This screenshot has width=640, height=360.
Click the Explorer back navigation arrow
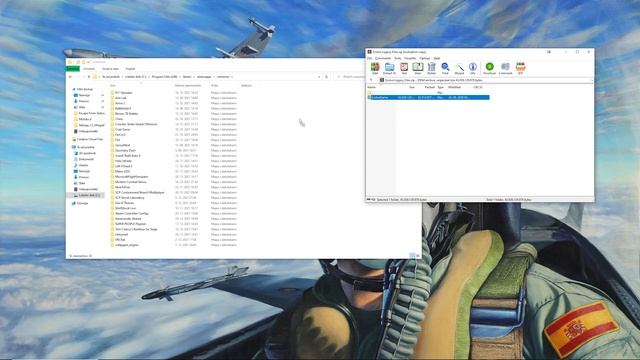70,77
